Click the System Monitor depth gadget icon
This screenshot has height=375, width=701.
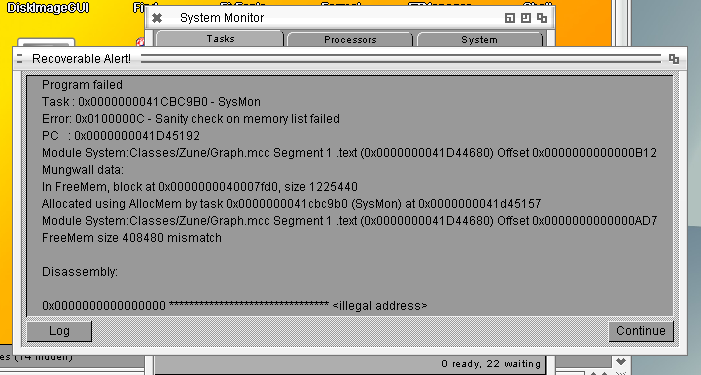pyautogui.click(x=542, y=18)
